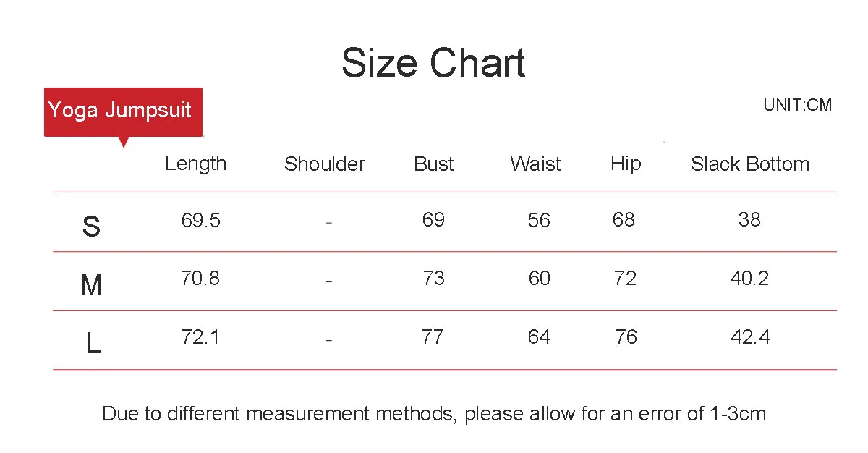Click the bust value 77
868x453 pixels.
pos(433,336)
